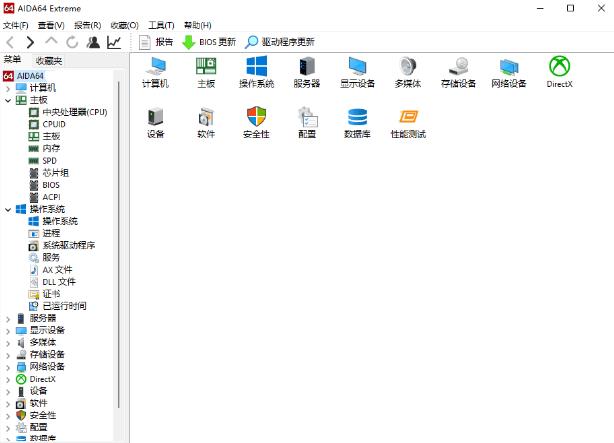614x443 pixels.
Task: Expand the 设备 tree node
Action: [8, 392]
